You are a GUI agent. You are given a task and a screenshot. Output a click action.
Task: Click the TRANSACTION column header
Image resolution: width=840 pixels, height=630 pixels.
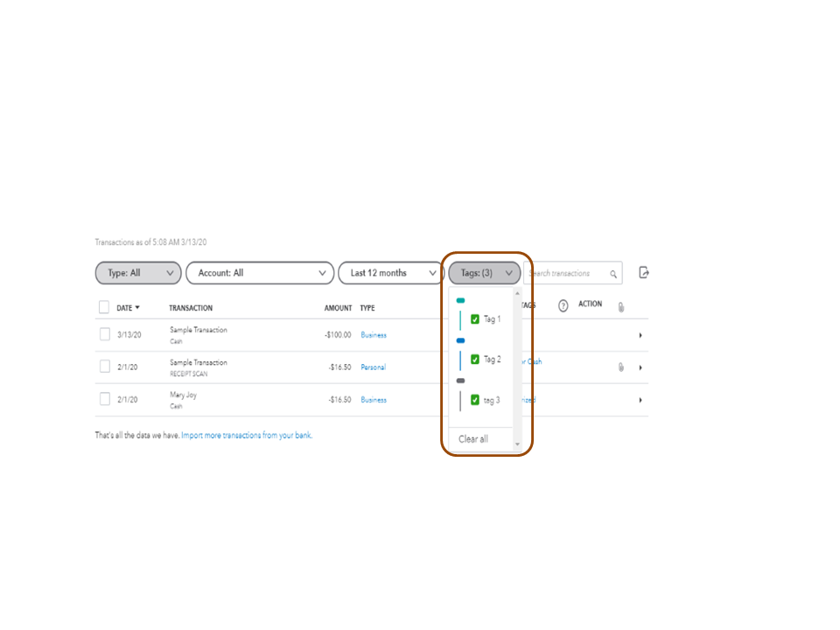point(191,308)
